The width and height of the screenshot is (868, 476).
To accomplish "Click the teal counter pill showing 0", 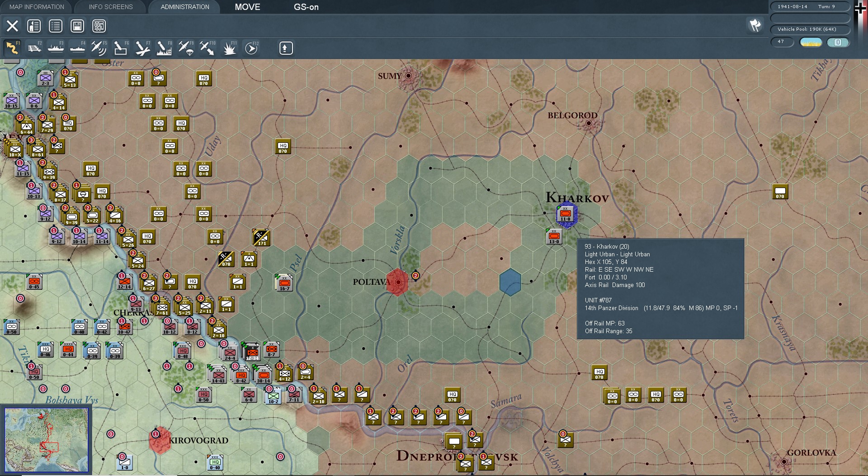I will tap(838, 42).
